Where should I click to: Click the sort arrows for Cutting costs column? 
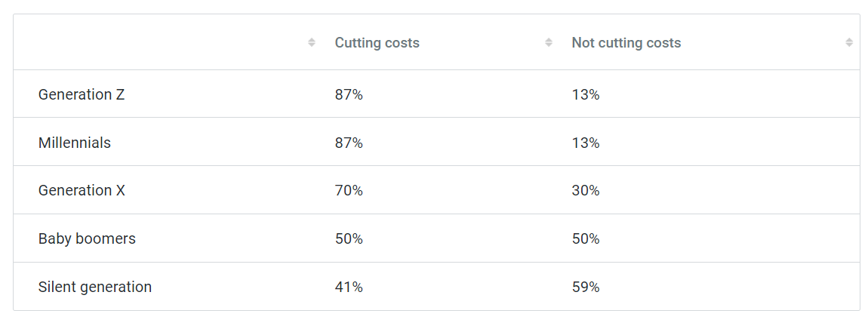coord(549,43)
